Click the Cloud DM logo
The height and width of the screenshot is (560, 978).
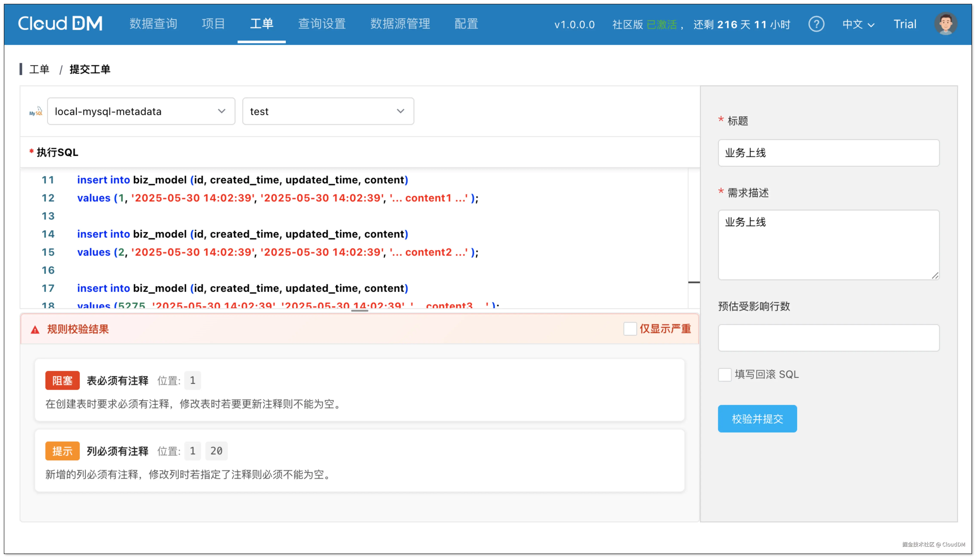pos(60,24)
